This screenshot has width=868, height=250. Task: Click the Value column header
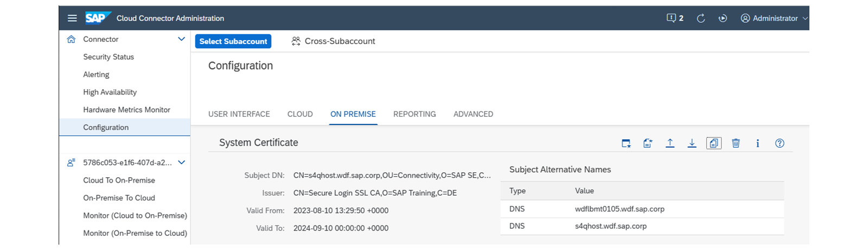pyautogui.click(x=584, y=191)
